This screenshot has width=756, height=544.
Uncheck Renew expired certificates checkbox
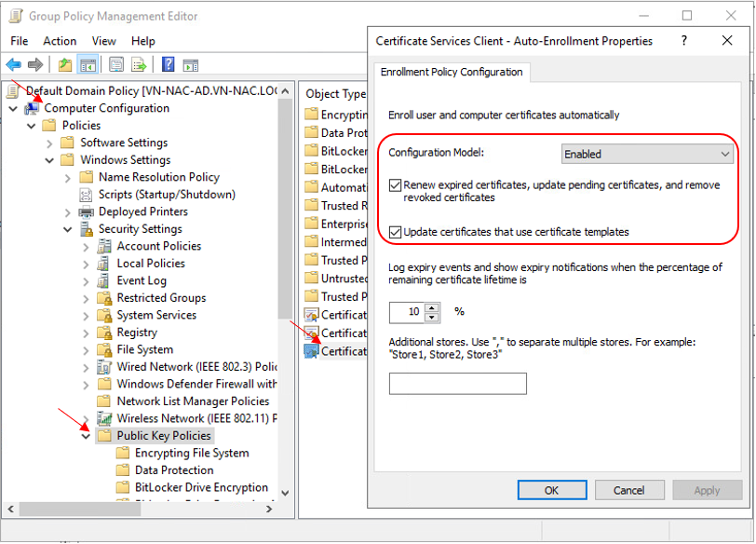(x=396, y=185)
